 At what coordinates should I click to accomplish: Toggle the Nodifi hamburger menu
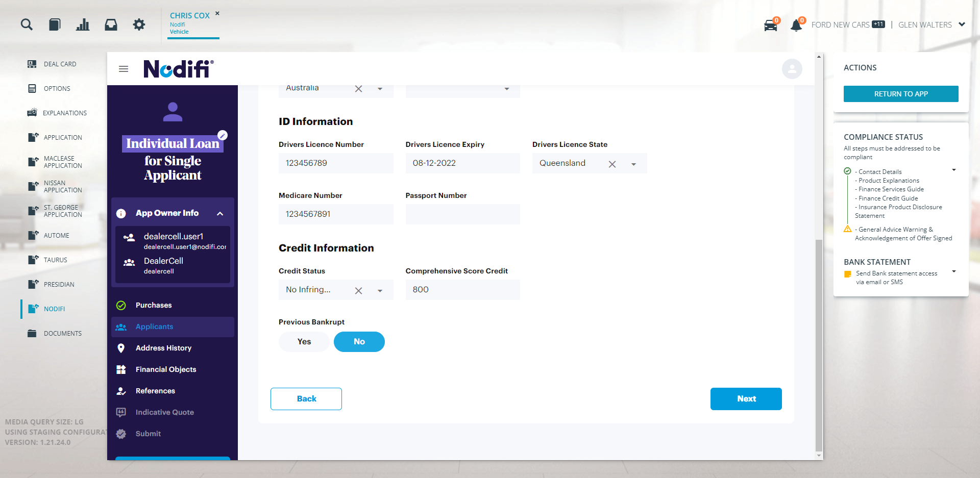point(124,69)
